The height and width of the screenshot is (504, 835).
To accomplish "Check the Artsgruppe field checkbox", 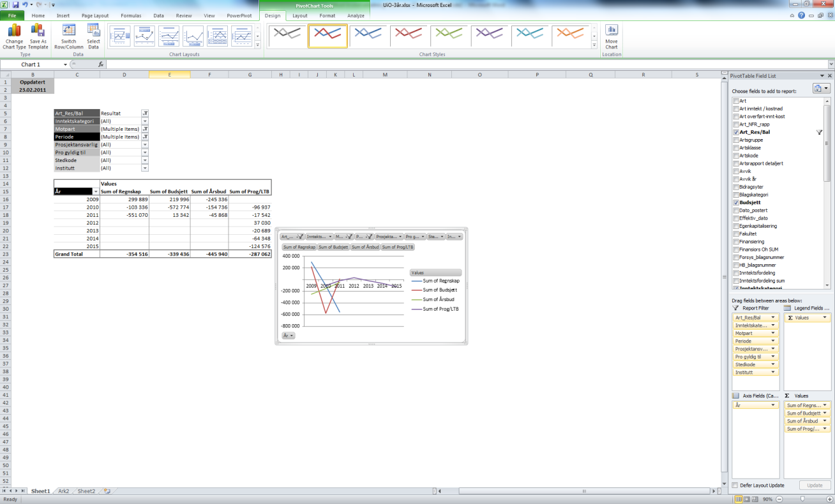I will click(x=736, y=140).
